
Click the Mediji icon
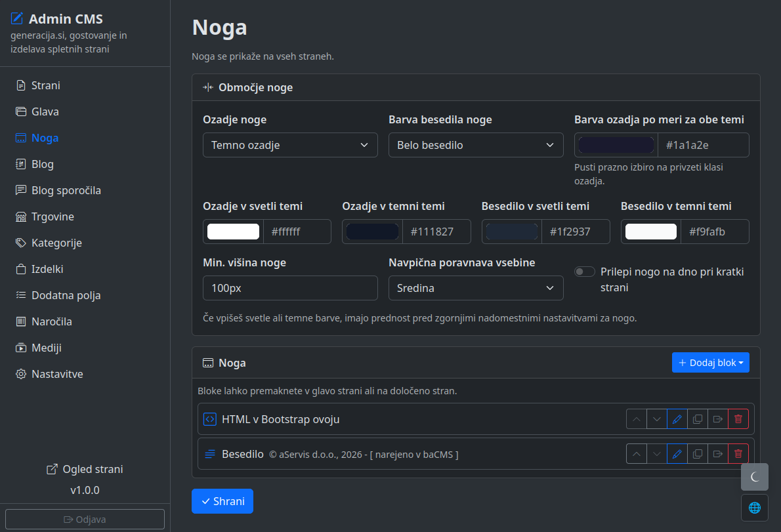click(21, 348)
